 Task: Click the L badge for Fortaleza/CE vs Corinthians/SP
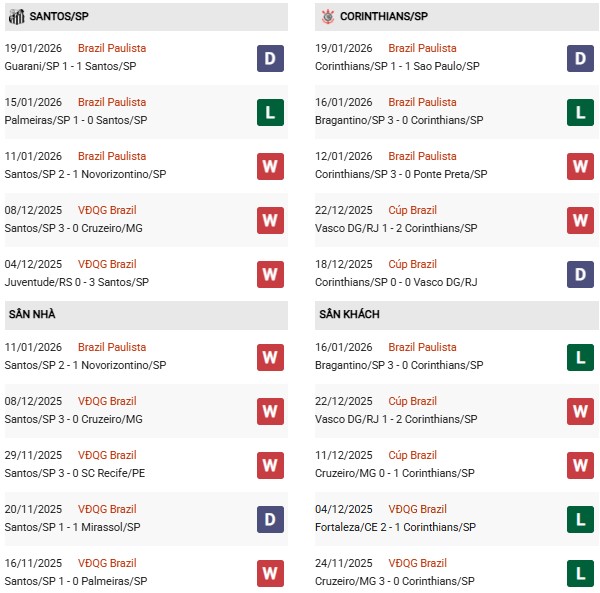tap(581, 519)
